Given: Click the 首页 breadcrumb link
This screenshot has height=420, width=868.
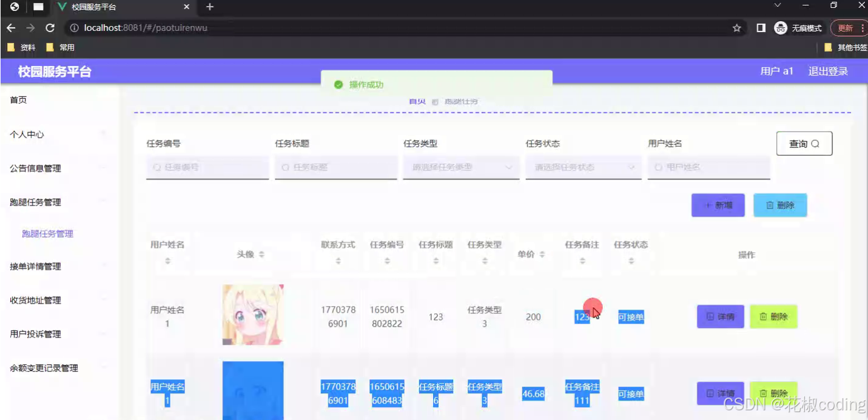Looking at the screenshot, I should [x=417, y=101].
